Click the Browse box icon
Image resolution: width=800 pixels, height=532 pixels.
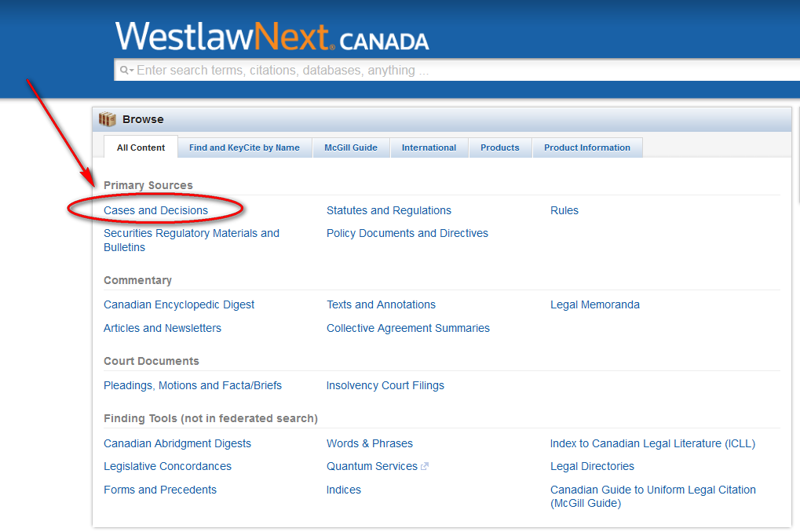pyautogui.click(x=107, y=119)
